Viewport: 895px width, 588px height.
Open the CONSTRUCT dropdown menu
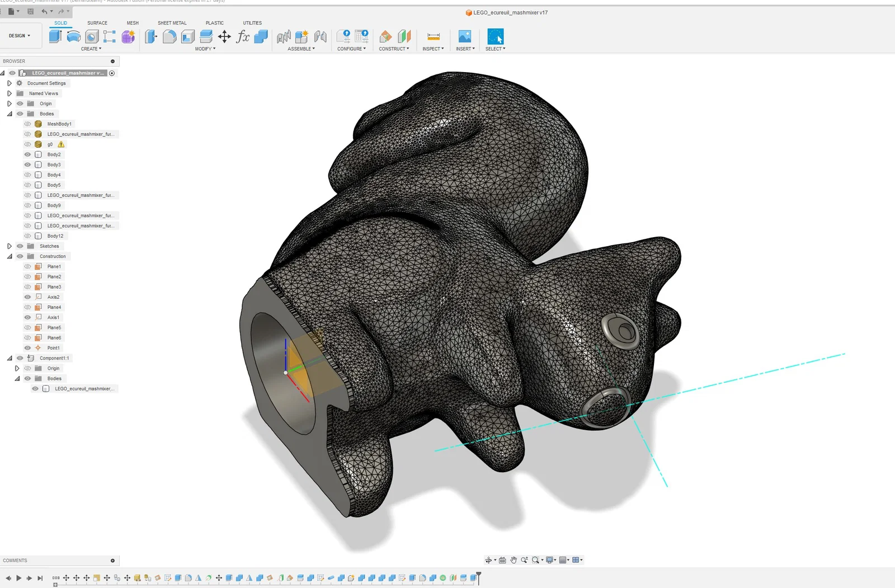(394, 49)
